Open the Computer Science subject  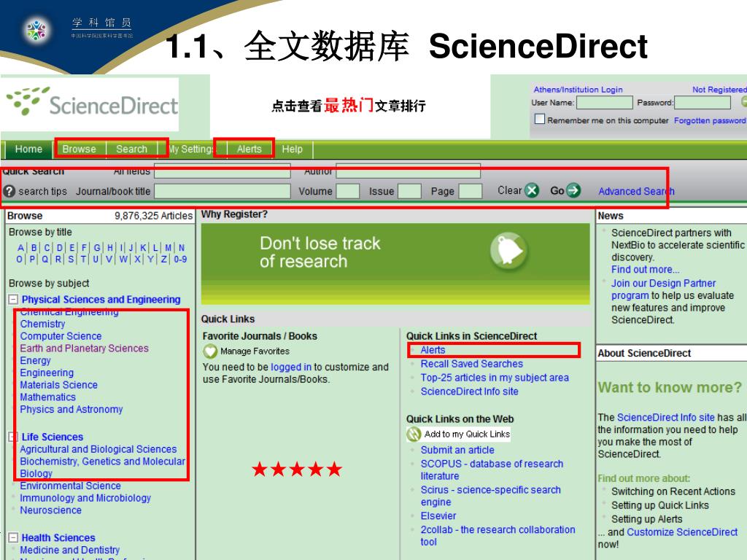point(61,336)
